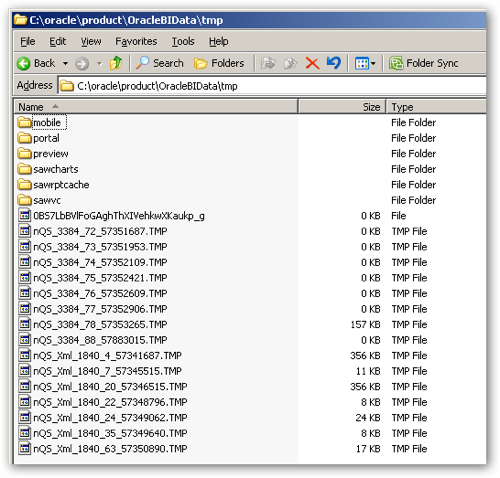Click the folder icon in the Address bar

coord(67,86)
